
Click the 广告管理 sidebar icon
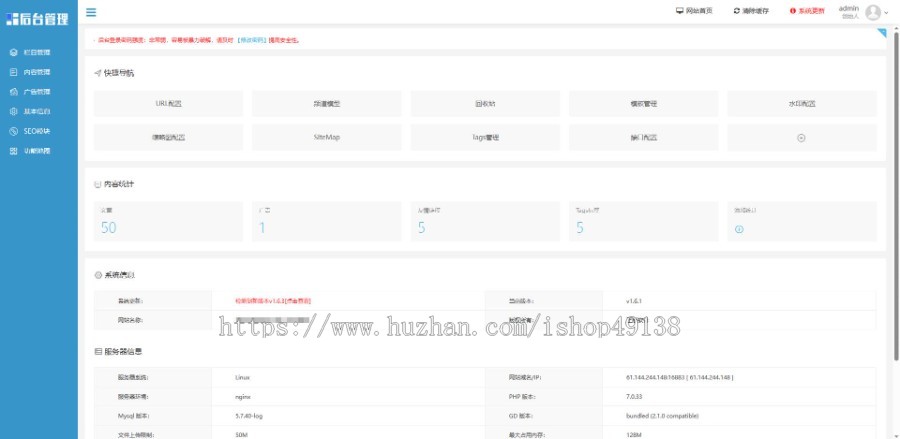click(x=14, y=92)
